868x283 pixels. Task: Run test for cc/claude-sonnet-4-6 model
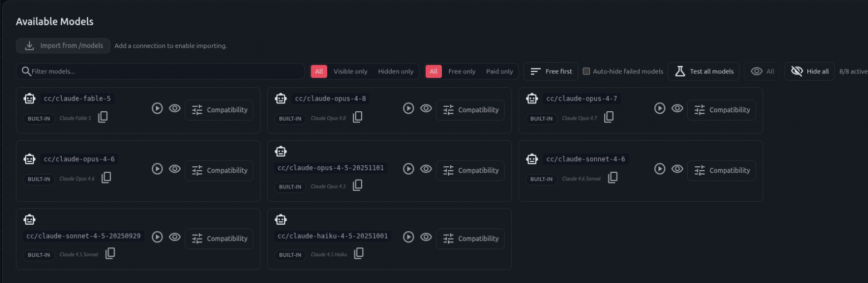coord(660,169)
